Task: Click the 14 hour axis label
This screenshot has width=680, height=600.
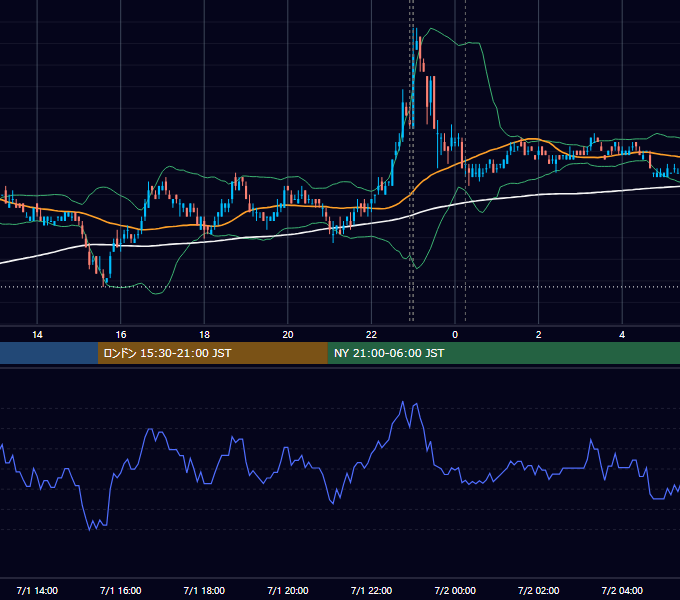Action: [x=37, y=335]
